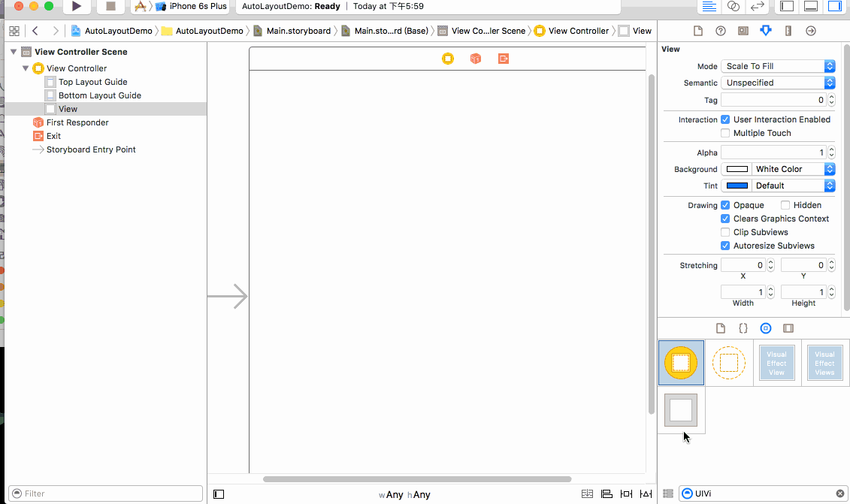Open the Connections inspector
This screenshot has height=504, width=850.
(x=811, y=31)
